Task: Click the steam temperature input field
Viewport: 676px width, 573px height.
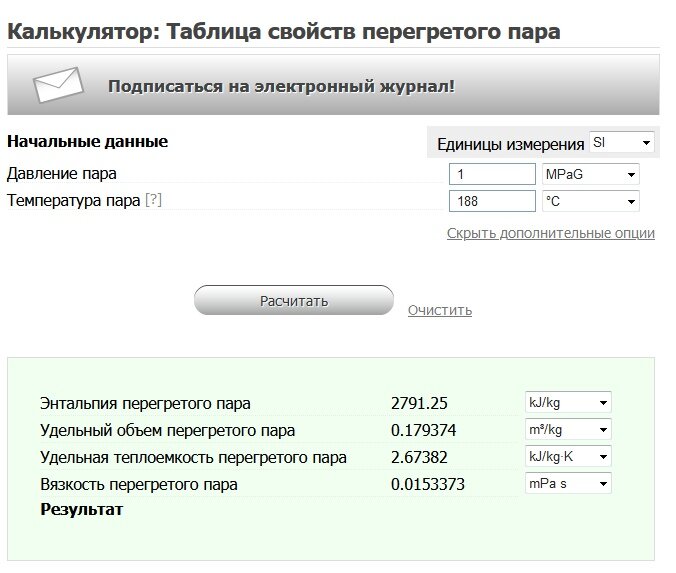Action: coord(493,201)
